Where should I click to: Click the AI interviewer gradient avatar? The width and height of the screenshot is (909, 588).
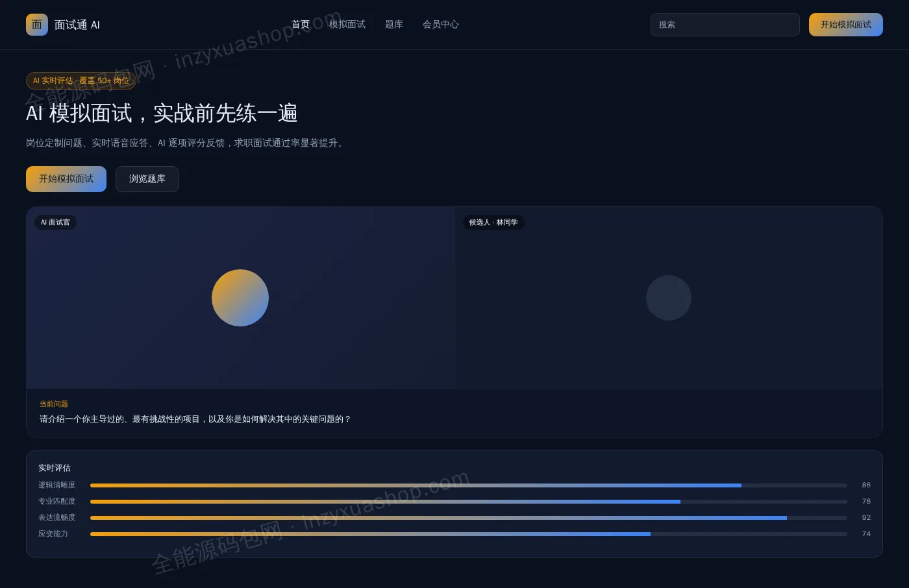[x=240, y=298]
